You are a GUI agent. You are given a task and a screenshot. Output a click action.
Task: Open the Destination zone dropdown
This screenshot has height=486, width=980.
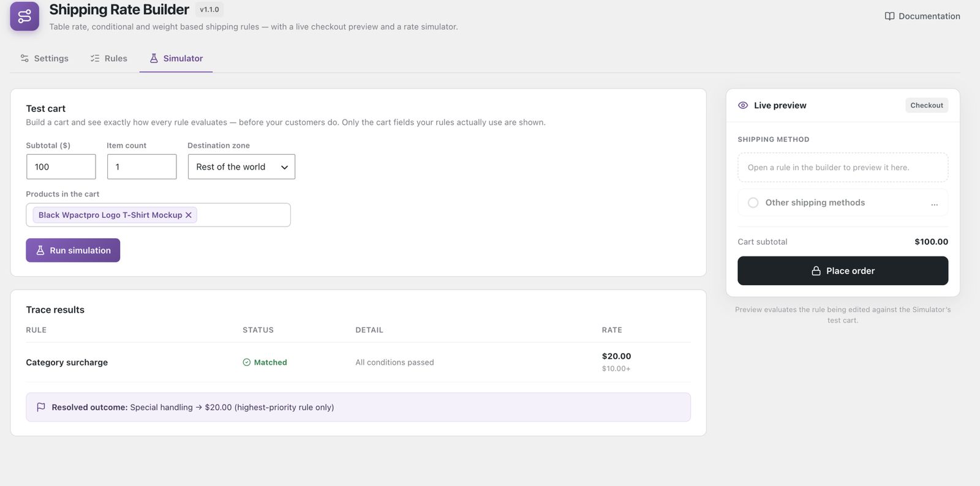[x=241, y=166]
